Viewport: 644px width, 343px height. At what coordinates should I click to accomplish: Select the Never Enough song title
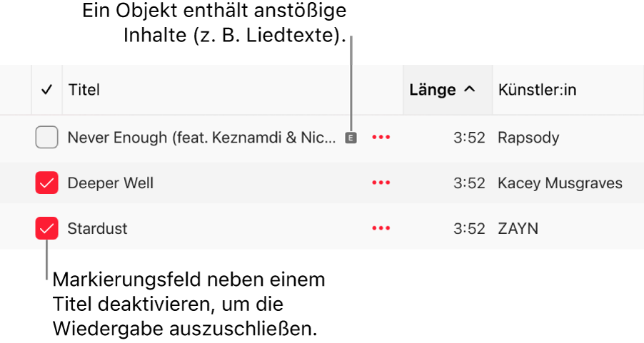click(x=201, y=138)
